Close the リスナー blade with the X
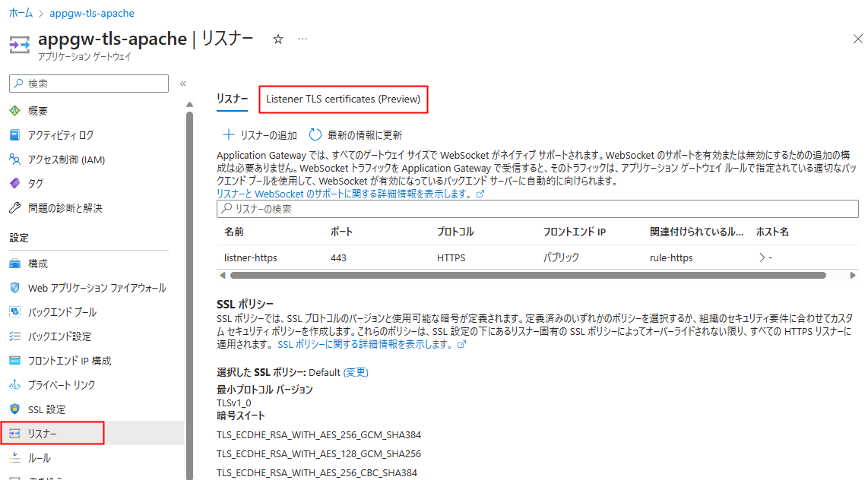Image resolution: width=868 pixels, height=480 pixels. (857, 39)
